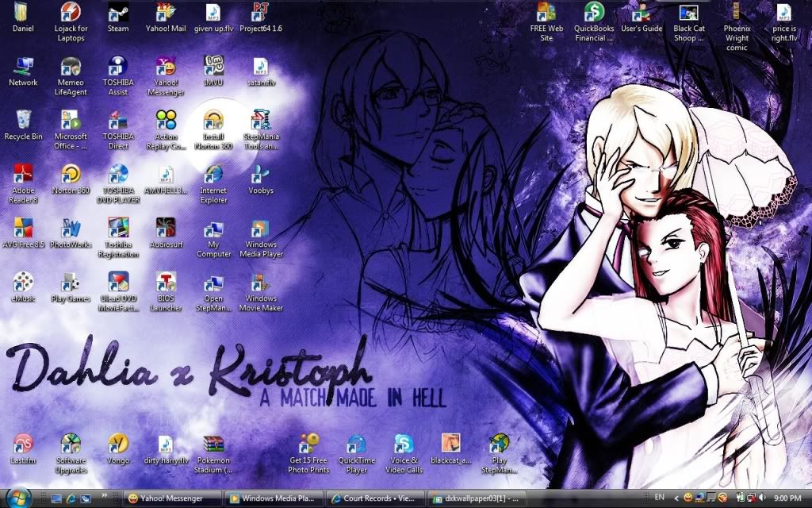The width and height of the screenshot is (812, 508).
Task: Switch to Windows Media Player taskbar button
Action: tap(274, 498)
